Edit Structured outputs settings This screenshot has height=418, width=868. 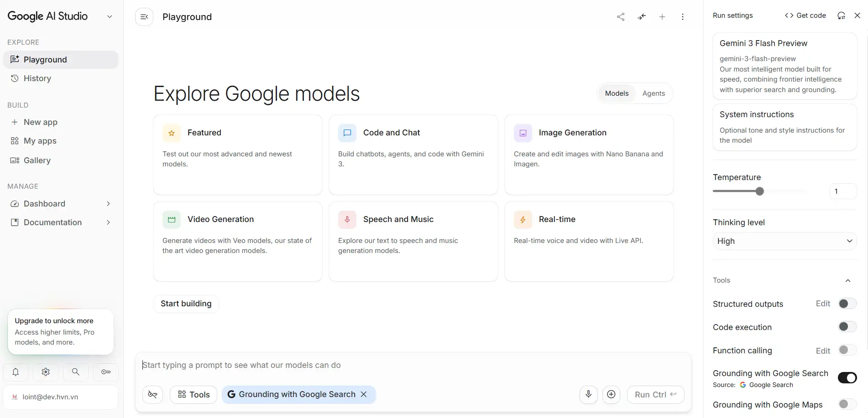pos(823,304)
